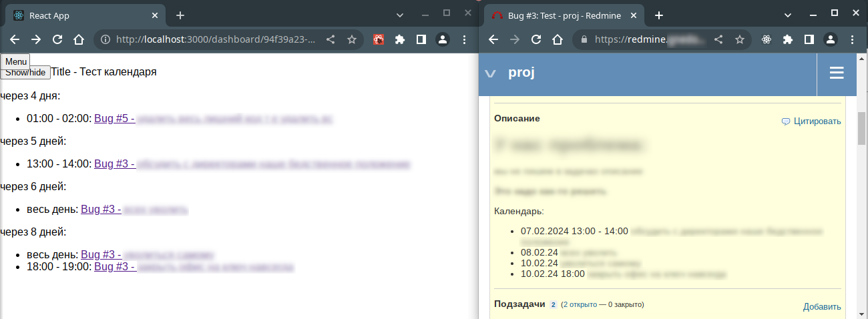Open profile avatar icon in Redmine window
Screen dimensions: 868x319
tap(830, 39)
